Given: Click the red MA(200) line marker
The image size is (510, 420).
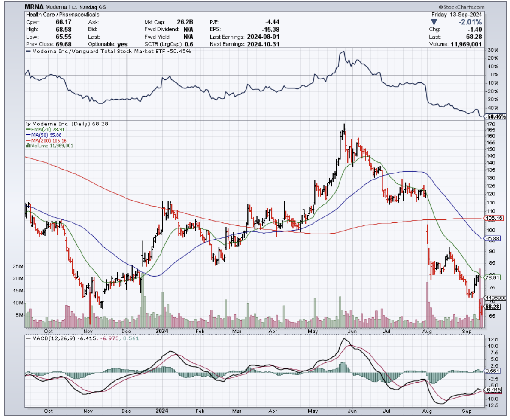Looking at the screenshot, I should tap(27, 140).
